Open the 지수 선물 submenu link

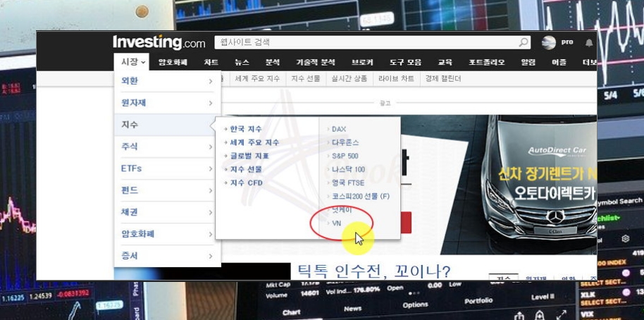(x=246, y=169)
